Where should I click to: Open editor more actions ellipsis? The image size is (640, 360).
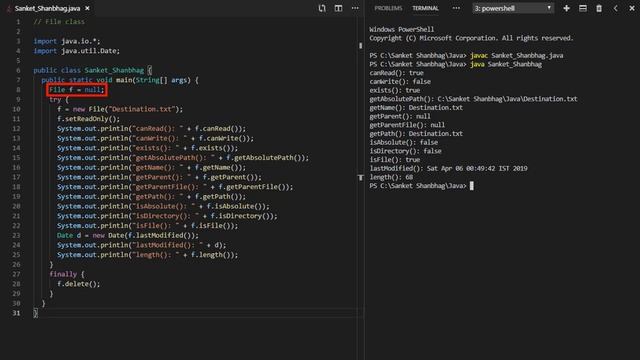point(355,8)
